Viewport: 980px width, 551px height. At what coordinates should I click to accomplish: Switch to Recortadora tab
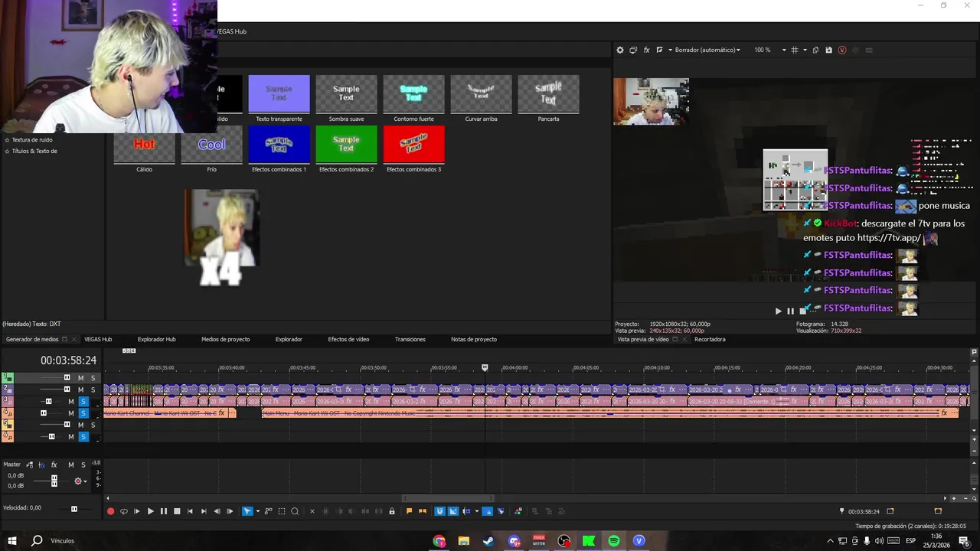[x=710, y=339]
